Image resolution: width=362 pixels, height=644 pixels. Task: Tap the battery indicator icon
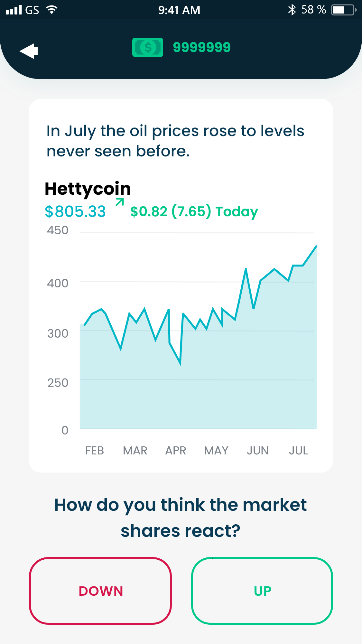(x=343, y=10)
